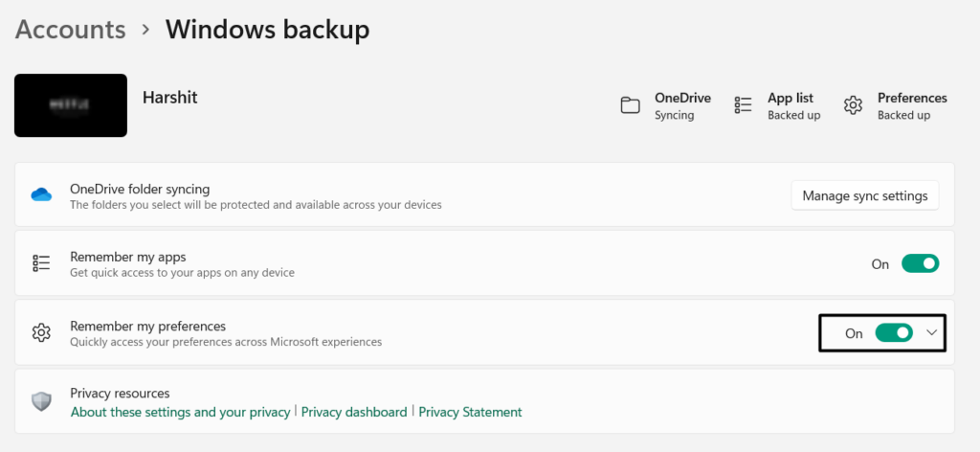Click the OneDrive folder syncing row title
This screenshot has width=980, height=452.
point(140,189)
